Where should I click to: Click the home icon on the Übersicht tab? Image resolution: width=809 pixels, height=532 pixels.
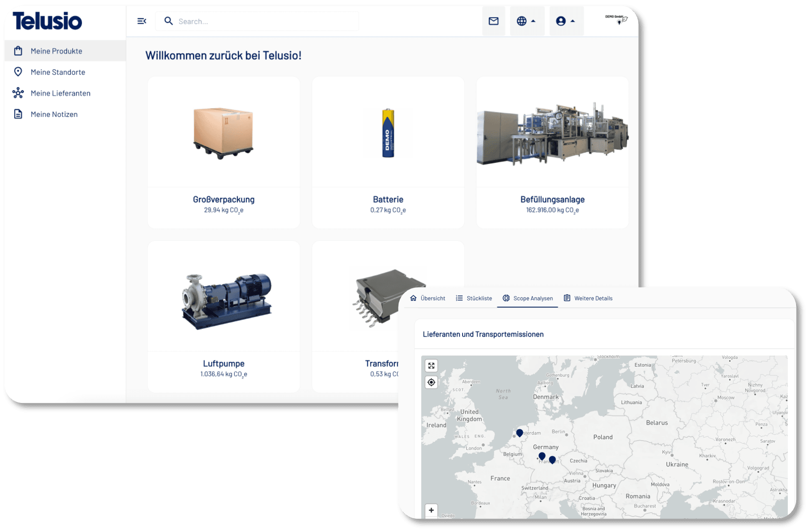(x=413, y=298)
